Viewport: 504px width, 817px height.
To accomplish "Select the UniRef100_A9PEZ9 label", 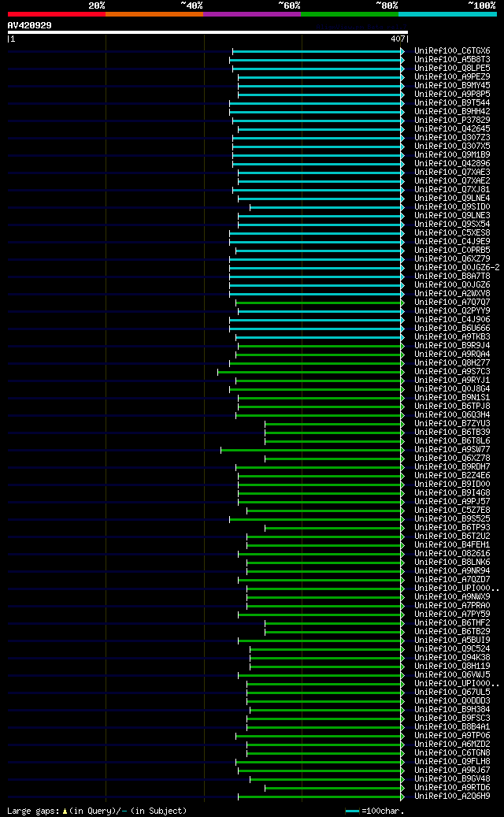I will click(452, 77).
